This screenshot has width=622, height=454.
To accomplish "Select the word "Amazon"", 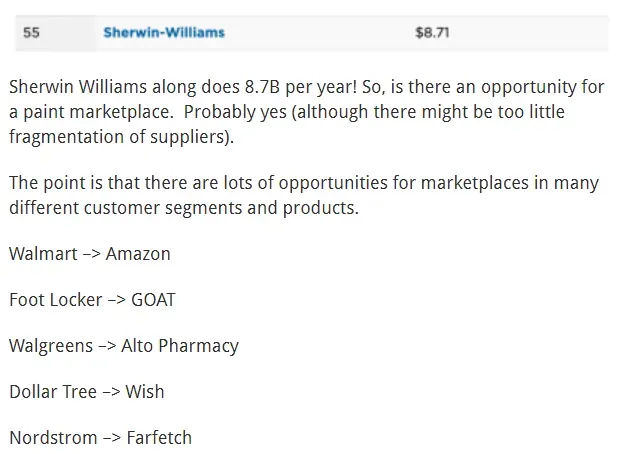I will coord(138,254).
